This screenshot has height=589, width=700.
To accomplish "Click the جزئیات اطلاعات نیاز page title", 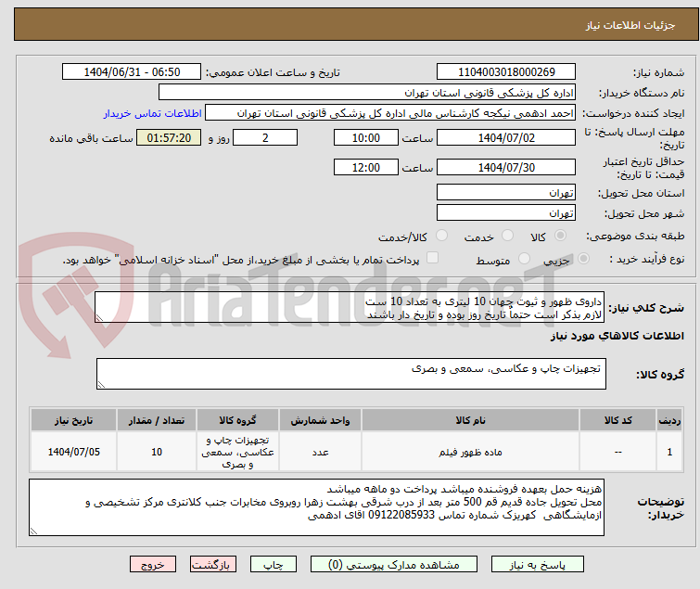I will pos(630,25).
